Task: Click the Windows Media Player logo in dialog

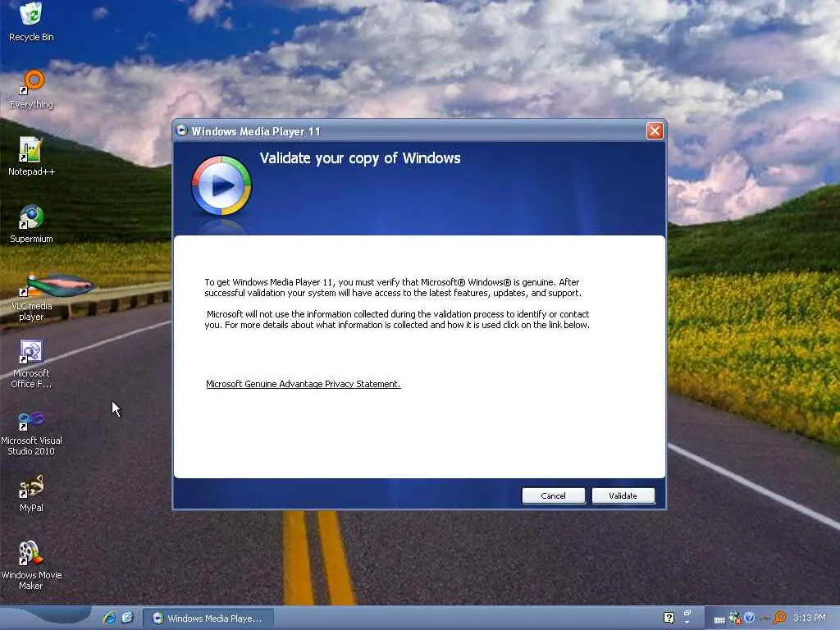Action: click(221, 185)
